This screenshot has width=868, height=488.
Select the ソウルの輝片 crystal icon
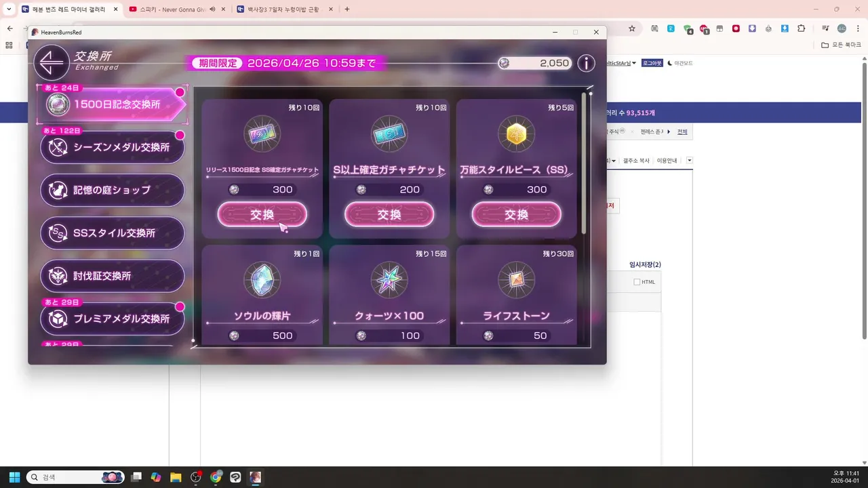(262, 280)
